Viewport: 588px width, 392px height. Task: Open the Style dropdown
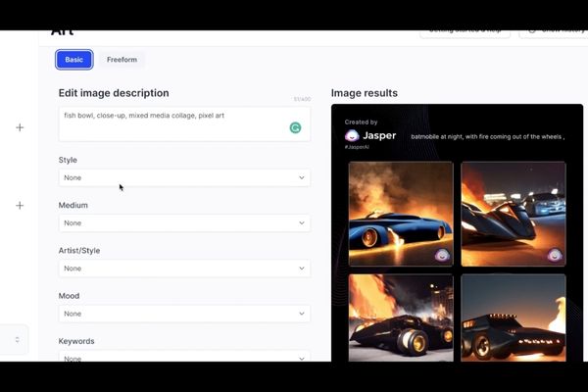(184, 177)
